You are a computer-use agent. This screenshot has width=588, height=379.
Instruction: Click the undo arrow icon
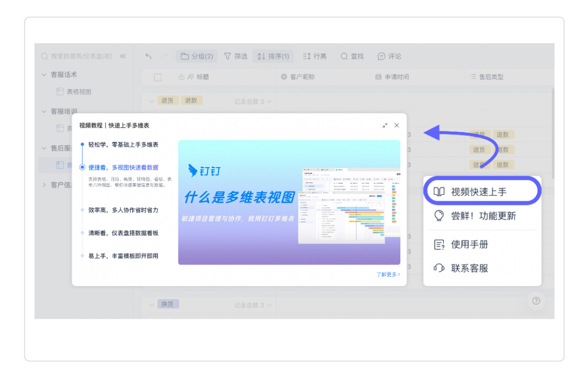click(149, 56)
